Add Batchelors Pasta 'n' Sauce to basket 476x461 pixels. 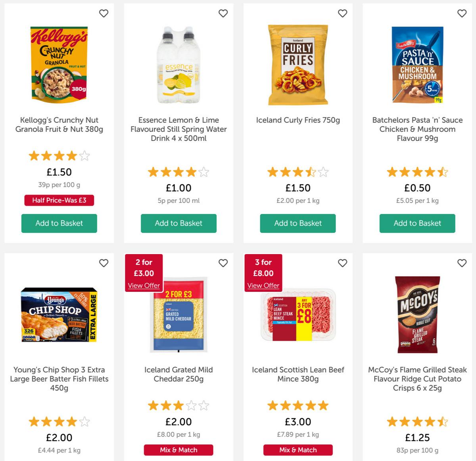coord(417,223)
